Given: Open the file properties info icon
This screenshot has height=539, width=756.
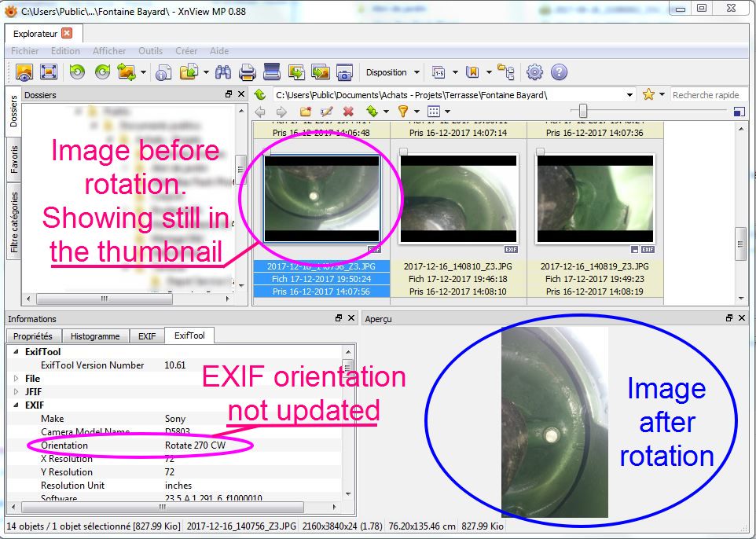Looking at the screenshot, I should pos(164,72).
